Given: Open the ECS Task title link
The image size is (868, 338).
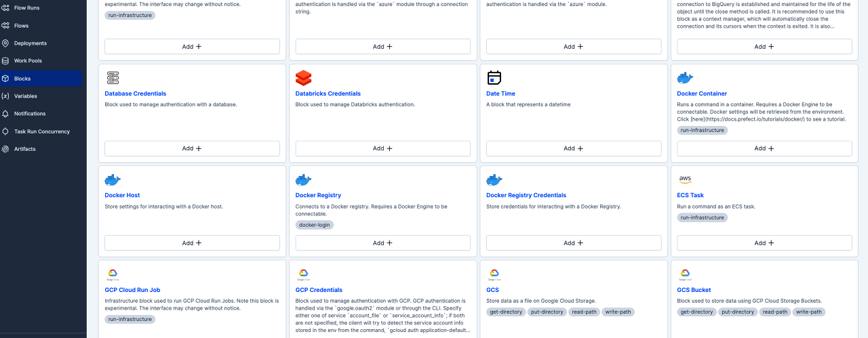Looking at the screenshot, I should 690,195.
